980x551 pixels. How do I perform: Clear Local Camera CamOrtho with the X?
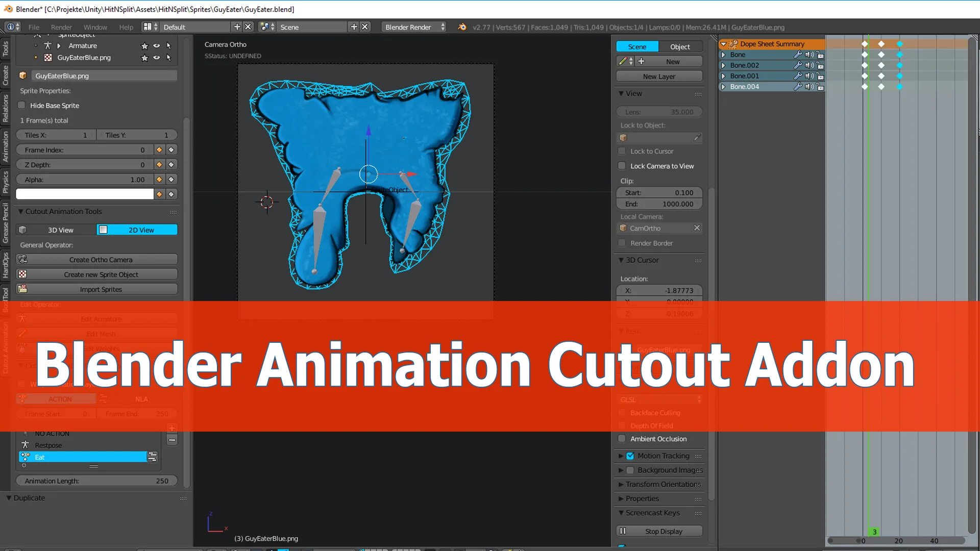(x=697, y=228)
